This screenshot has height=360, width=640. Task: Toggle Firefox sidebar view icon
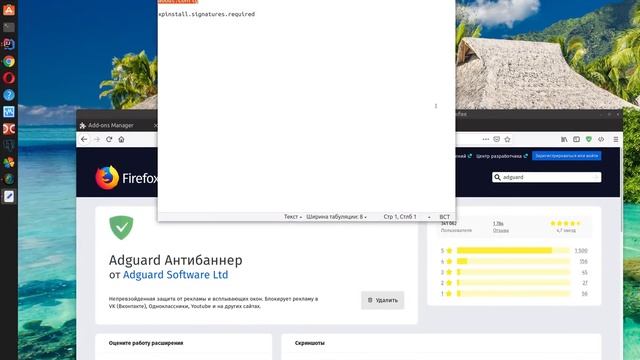pos(576,139)
